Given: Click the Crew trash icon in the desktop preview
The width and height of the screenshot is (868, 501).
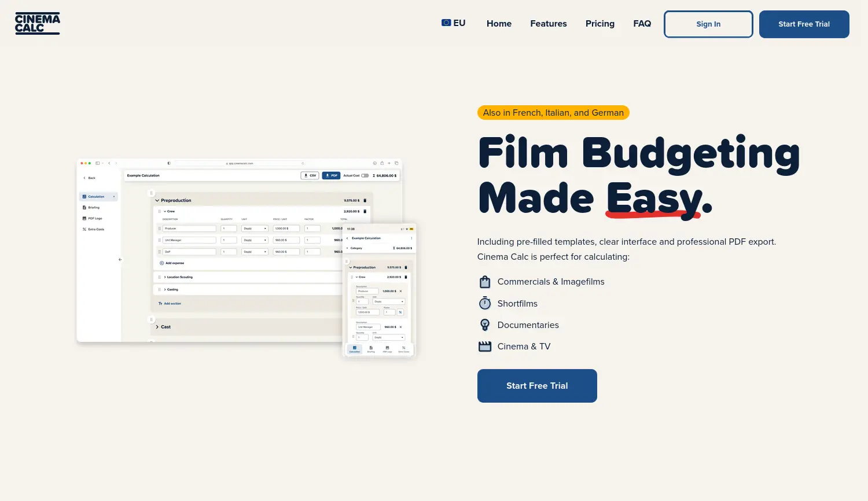Looking at the screenshot, I should [x=365, y=211].
